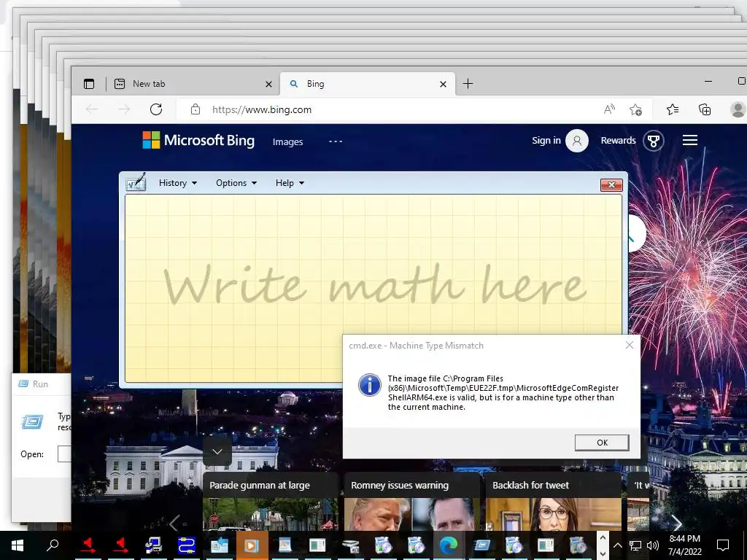Image resolution: width=747 pixels, height=560 pixels.
Task: Close the New tab tab
Action: pyautogui.click(x=268, y=85)
